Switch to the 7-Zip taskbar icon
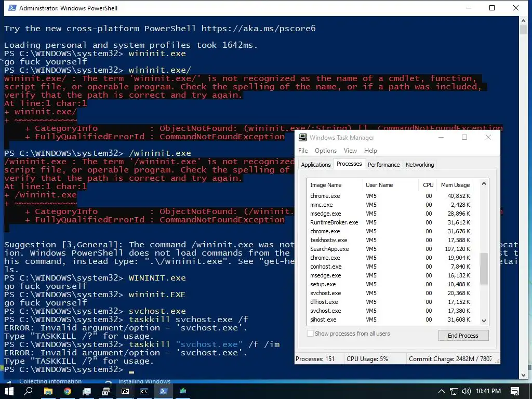 (125, 391)
